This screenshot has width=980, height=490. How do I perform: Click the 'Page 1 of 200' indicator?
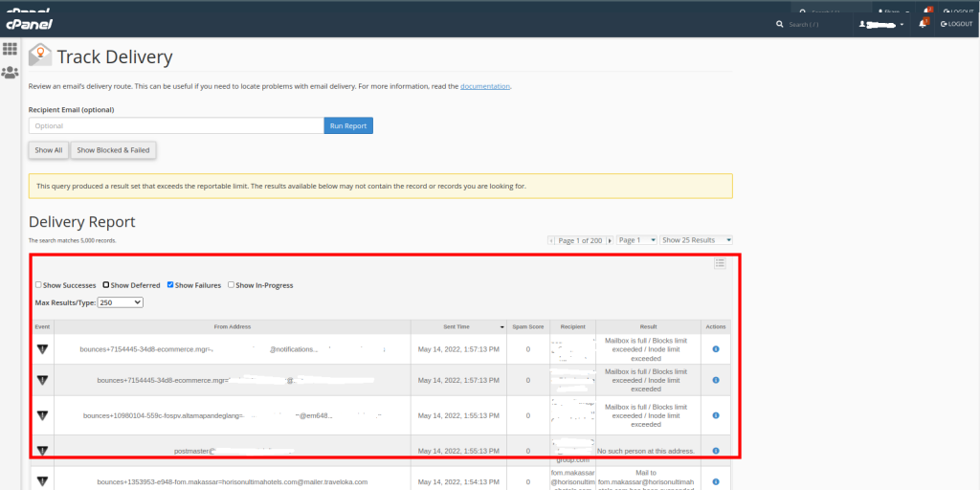tap(580, 240)
